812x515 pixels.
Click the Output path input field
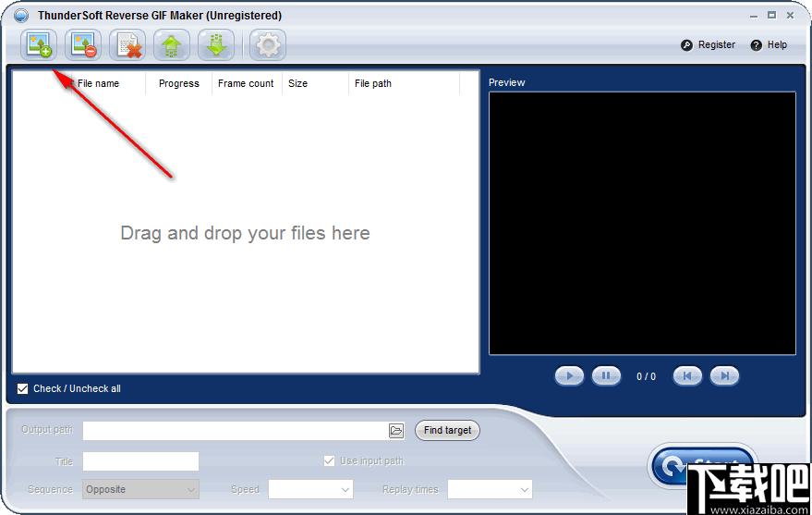pyautogui.click(x=236, y=431)
